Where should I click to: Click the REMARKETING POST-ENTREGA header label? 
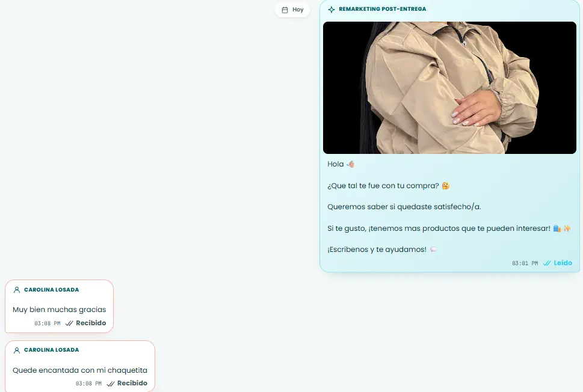(x=382, y=9)
